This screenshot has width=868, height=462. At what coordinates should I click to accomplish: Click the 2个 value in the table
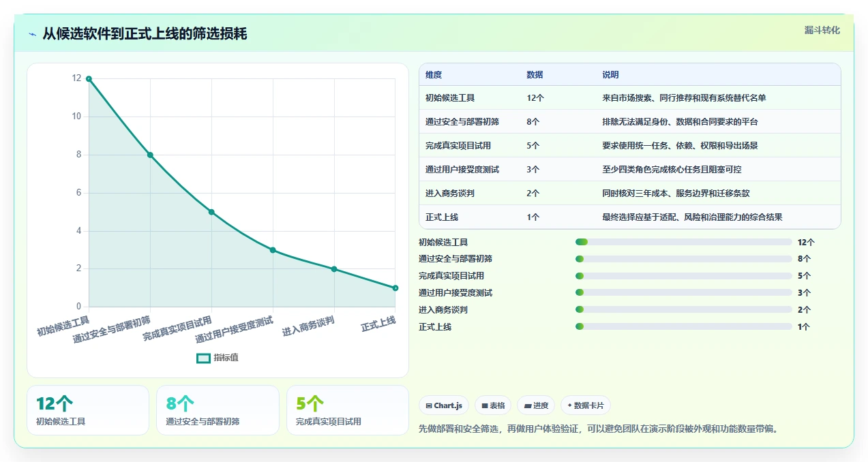coord(533,194)
